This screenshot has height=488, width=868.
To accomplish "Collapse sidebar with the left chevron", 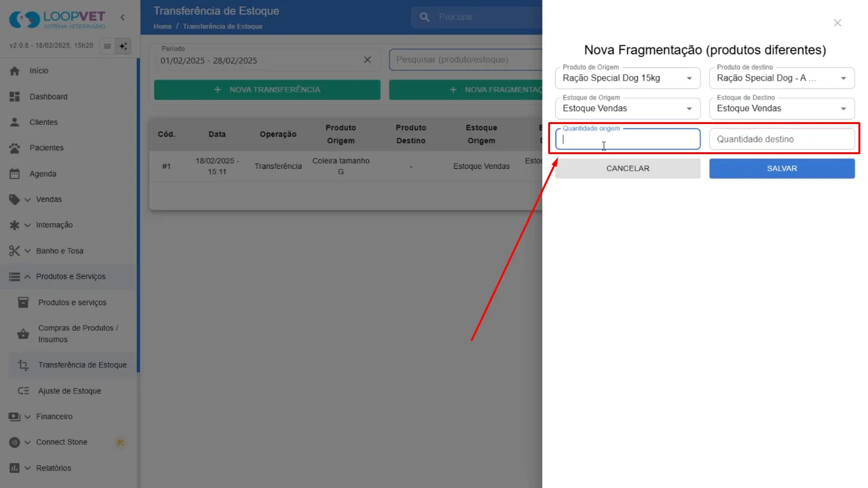I will tap(123, 17).
